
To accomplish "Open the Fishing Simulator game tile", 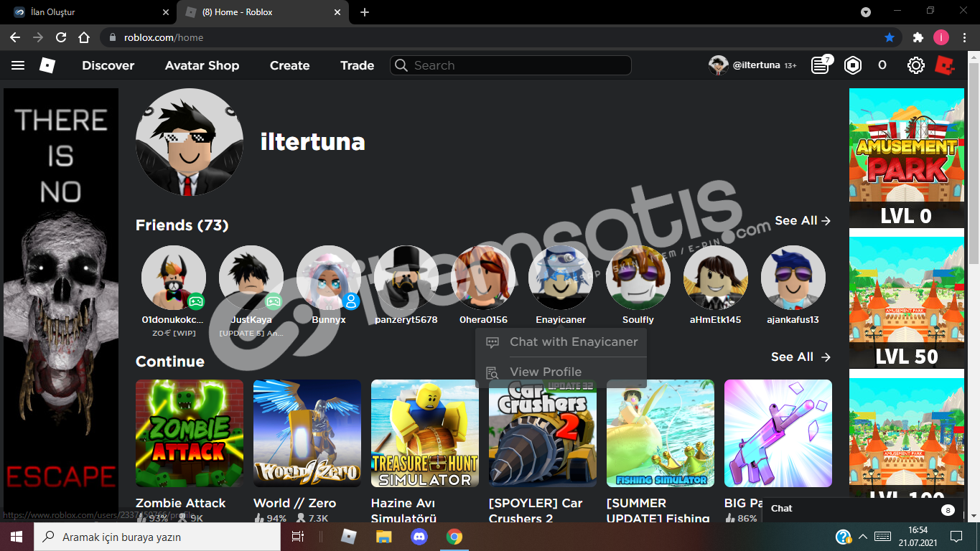I will click(661, 433).
